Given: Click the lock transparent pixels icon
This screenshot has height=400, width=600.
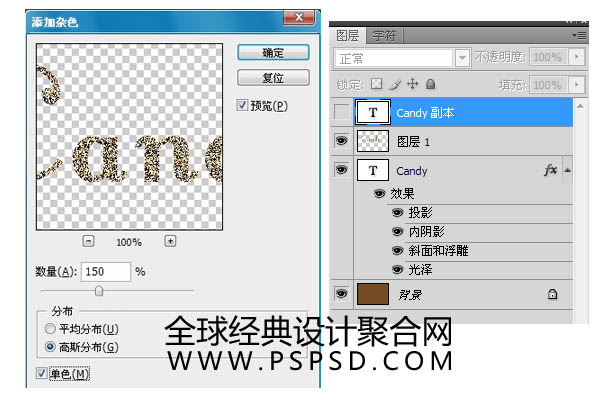Looking at the screenshot, I should [x=377, y=84].
